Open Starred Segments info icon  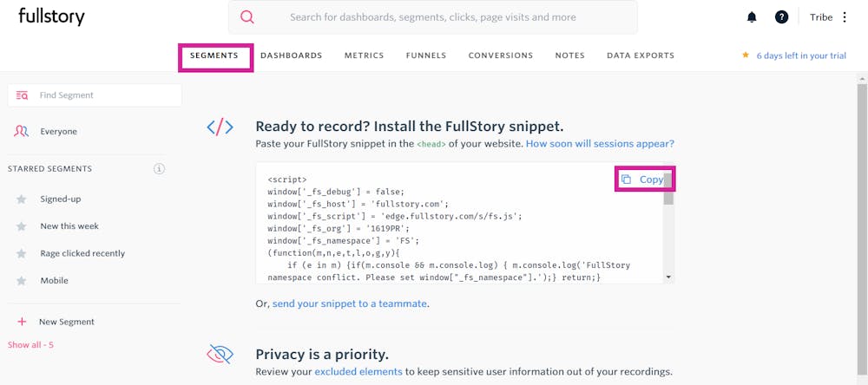point(159,169)
